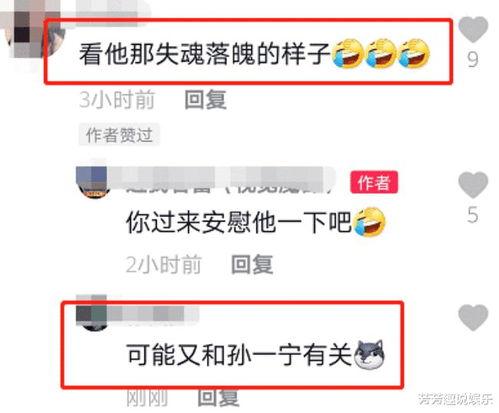Like the author's reply with 5 likes

tap(473, 185)
